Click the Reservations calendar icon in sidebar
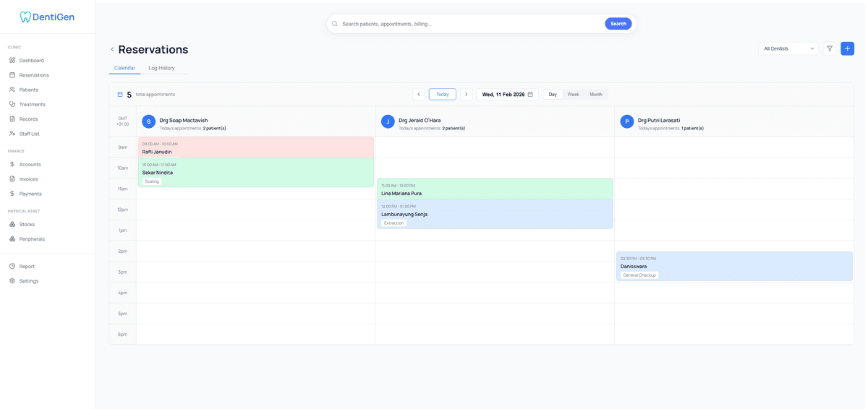This screenshot has width=868, height=409. coord(12,74)
